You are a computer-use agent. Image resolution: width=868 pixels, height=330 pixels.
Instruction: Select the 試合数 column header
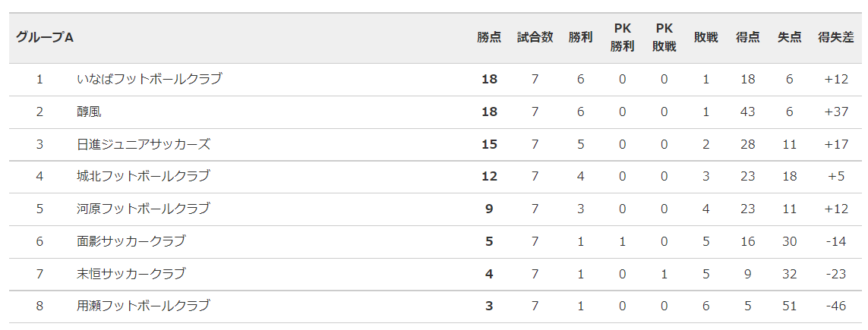coord(535,38)
